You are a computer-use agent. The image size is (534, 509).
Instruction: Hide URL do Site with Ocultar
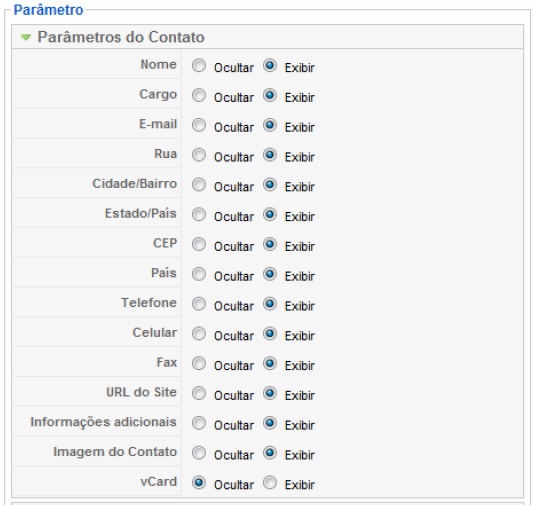coord(199,393)
